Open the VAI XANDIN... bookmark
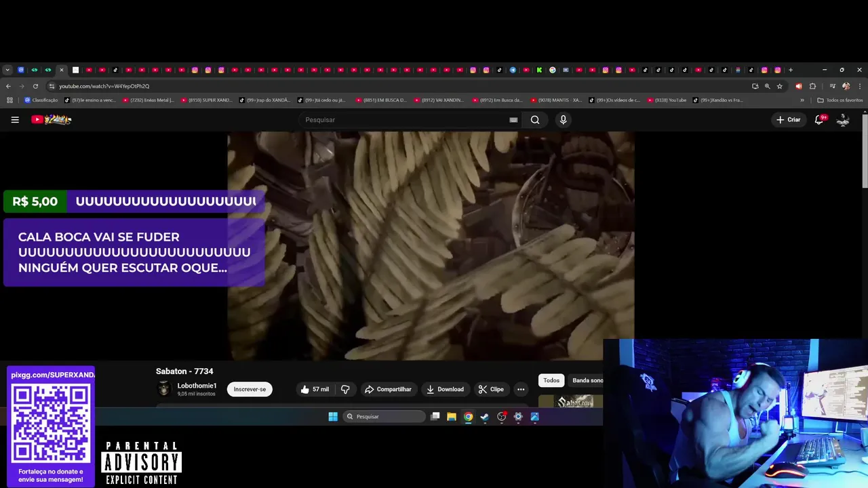 (440, 100)
